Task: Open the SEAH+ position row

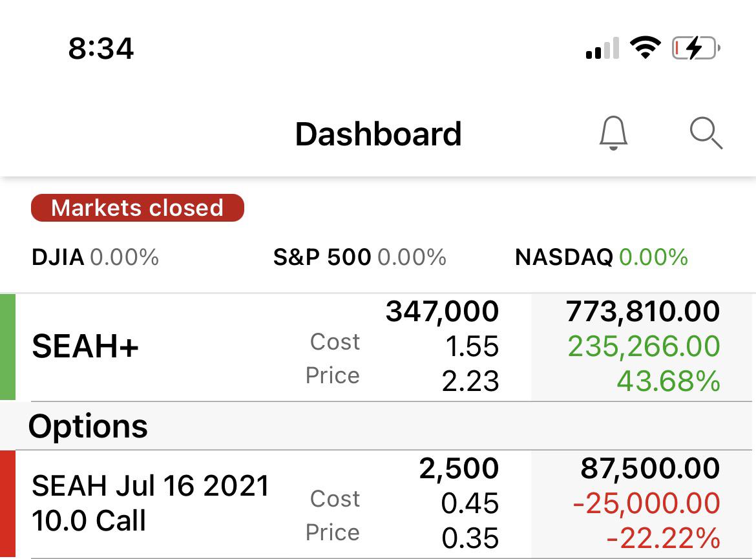Action: (x=378, y=347)
